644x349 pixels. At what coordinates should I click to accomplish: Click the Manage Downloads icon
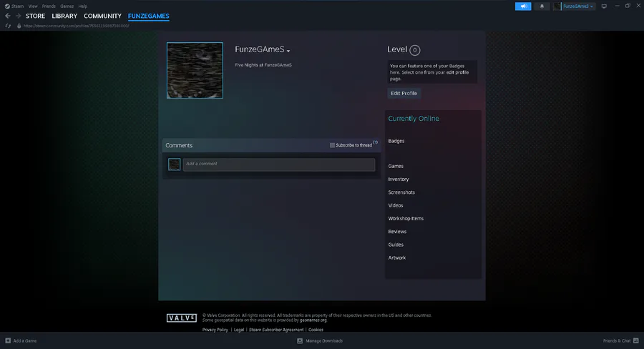[x=300, y=341]
